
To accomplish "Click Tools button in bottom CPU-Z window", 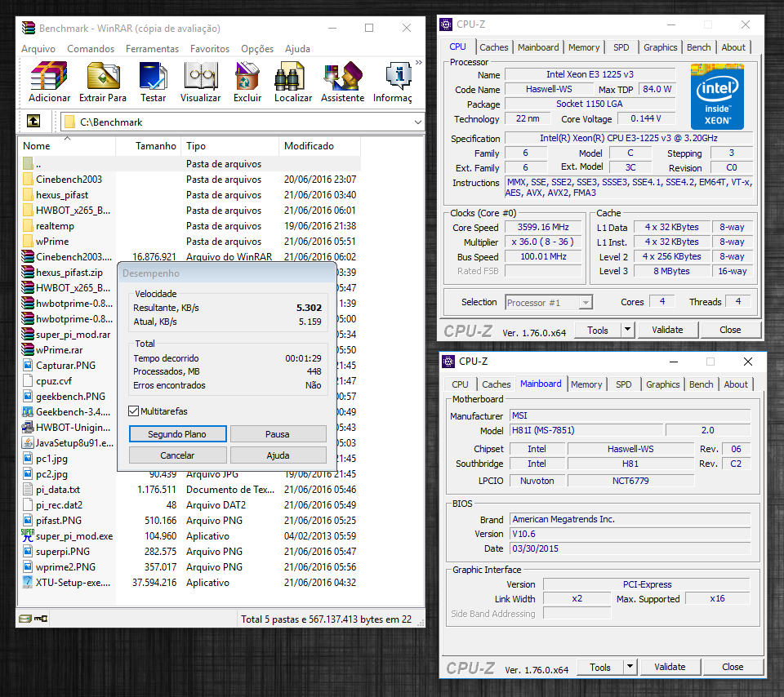I will pyautogui.click(x=600, y=667).
